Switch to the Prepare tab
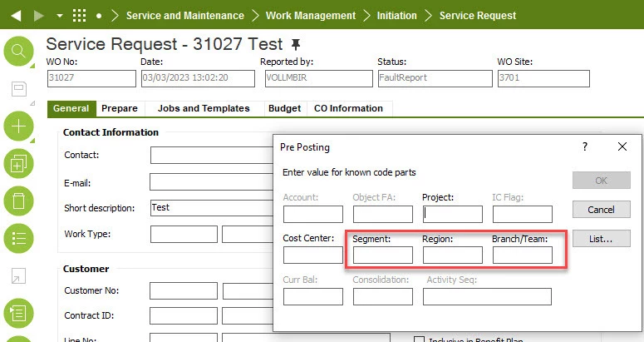644x342 pixels. (x=120, y=108)
